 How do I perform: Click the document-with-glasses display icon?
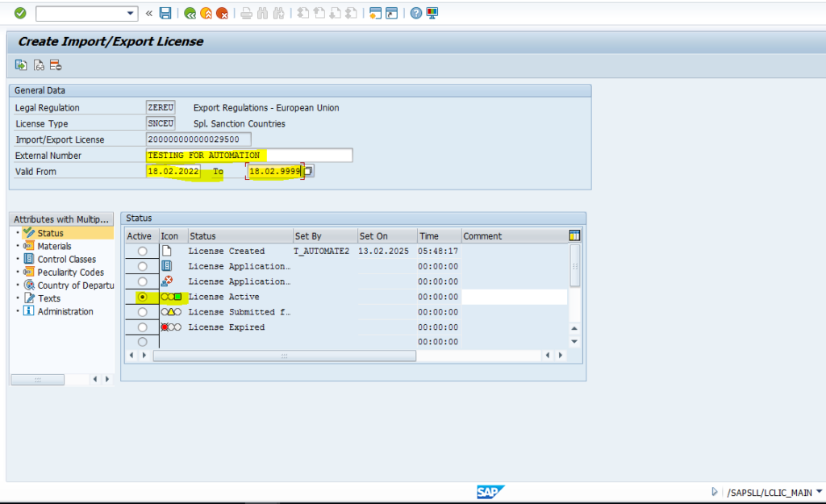(39, 65)
